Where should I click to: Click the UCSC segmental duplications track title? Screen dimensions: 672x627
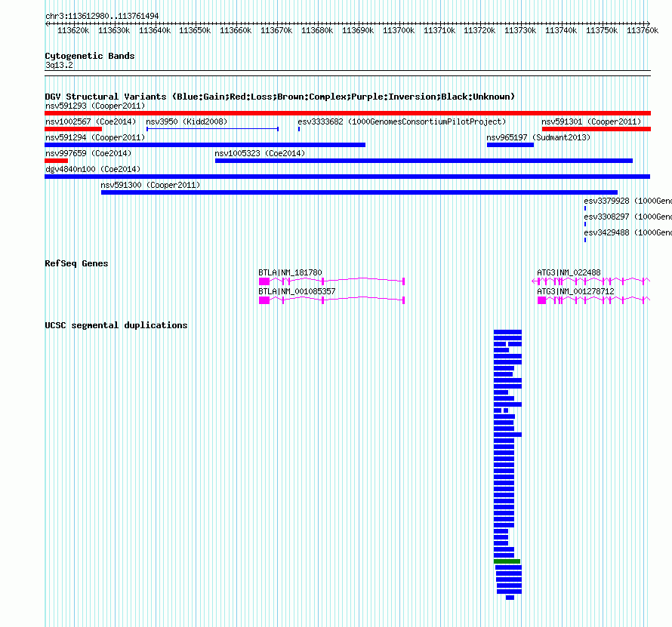[x=116, y=325]
